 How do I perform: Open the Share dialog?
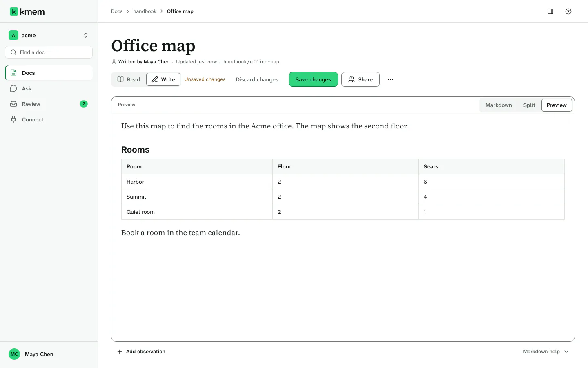(x=361, y=79)
